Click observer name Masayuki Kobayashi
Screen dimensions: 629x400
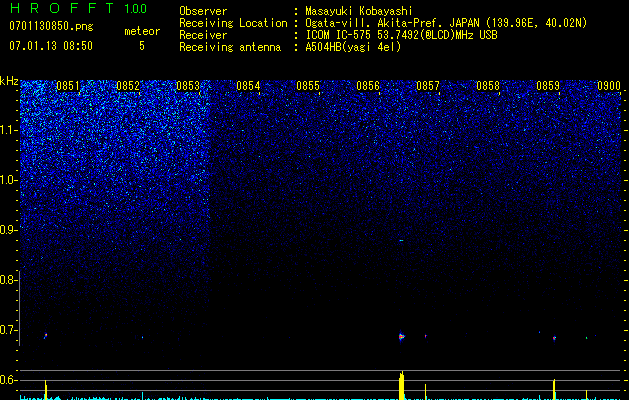[x=359, y=11]
